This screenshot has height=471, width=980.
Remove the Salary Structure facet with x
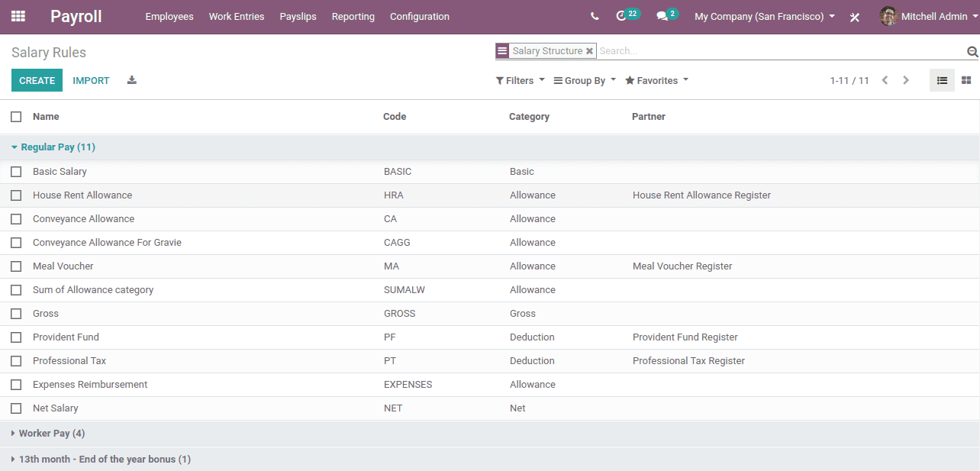click(589, 51)
